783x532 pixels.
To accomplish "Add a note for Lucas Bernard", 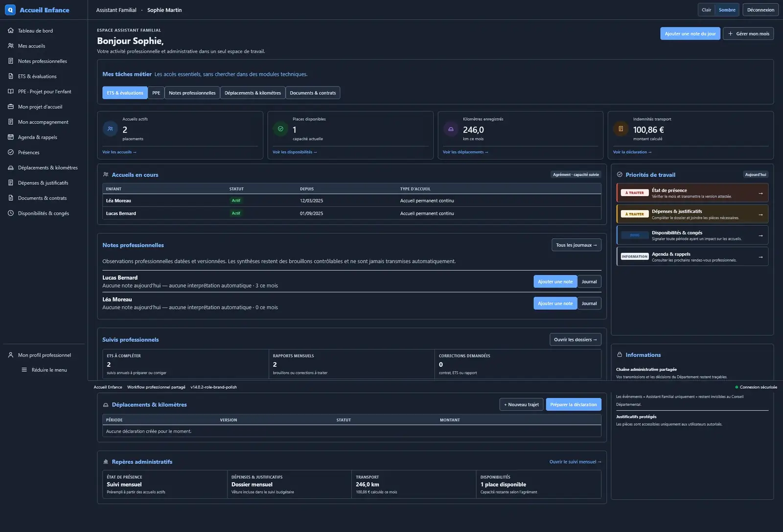I will (555, 282).
